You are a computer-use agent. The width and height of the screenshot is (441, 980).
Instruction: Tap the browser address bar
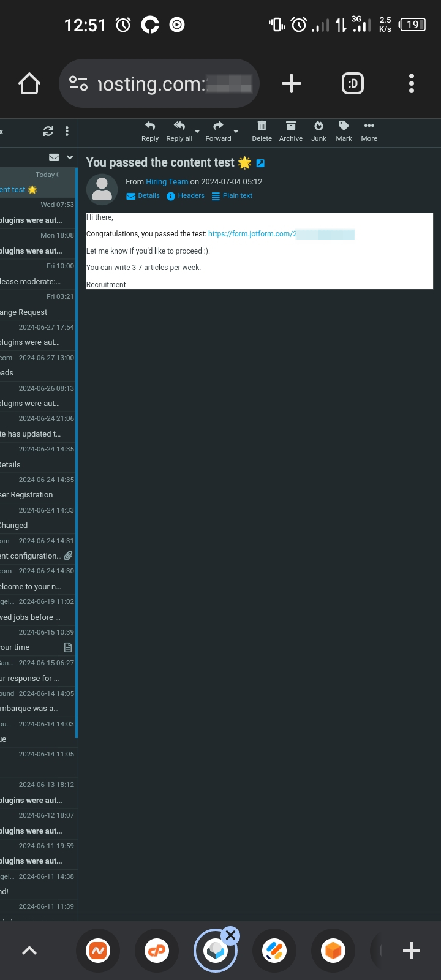click(x=159, y=83)
